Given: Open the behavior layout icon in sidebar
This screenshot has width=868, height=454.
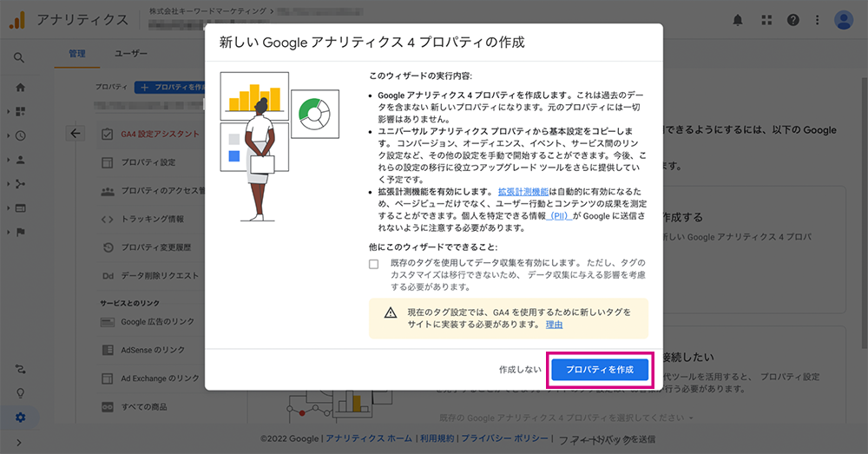Looking at the screenshot, I should pos(21,208).
